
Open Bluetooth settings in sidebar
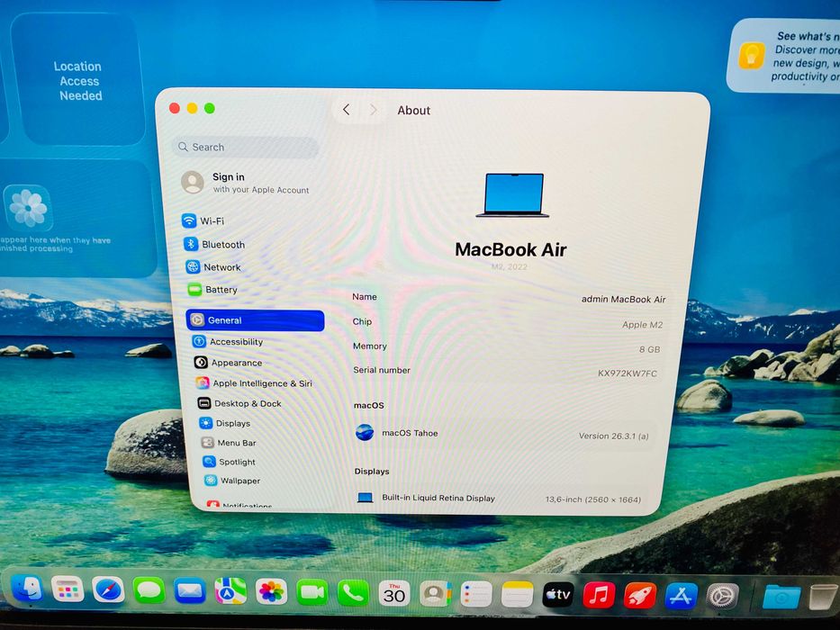[214, 244]
